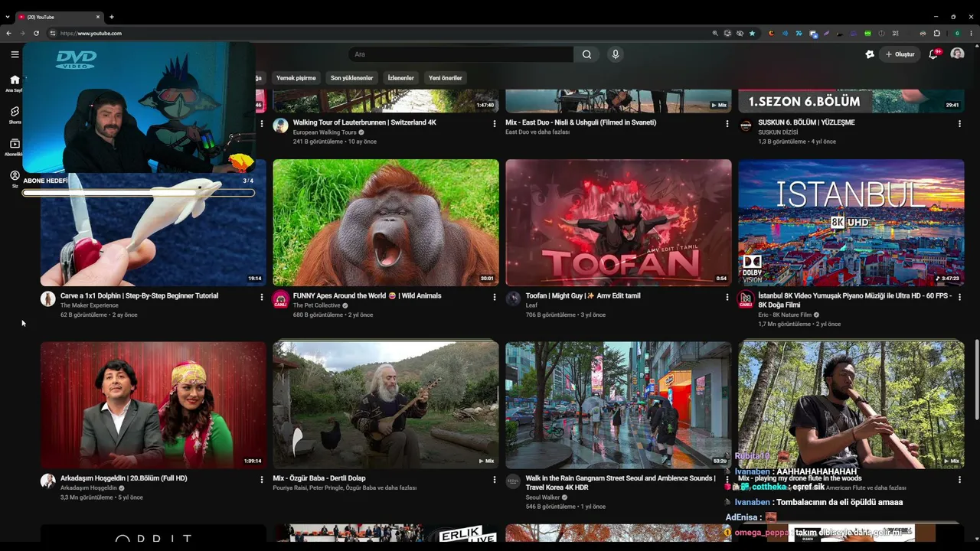Click the sparkle icon beside Oluştur
Image resolution: width=980 pixels, height=551 pixels.
click(870, 54)
